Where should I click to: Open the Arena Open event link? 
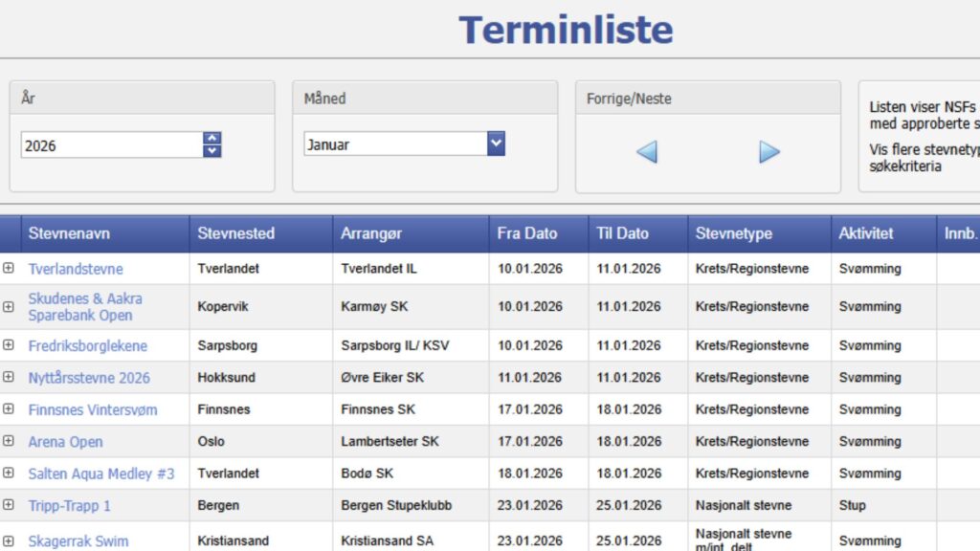pyautogui.click(x=65, y=442)
